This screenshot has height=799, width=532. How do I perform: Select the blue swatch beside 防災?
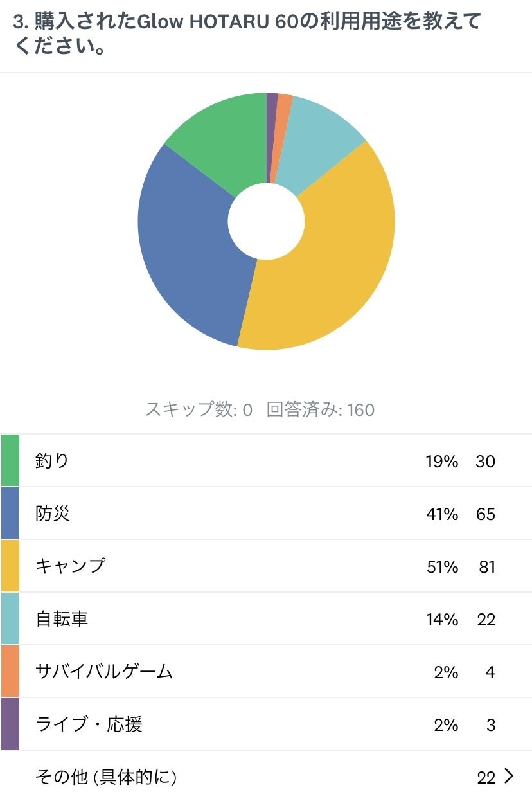click(10, 513)
